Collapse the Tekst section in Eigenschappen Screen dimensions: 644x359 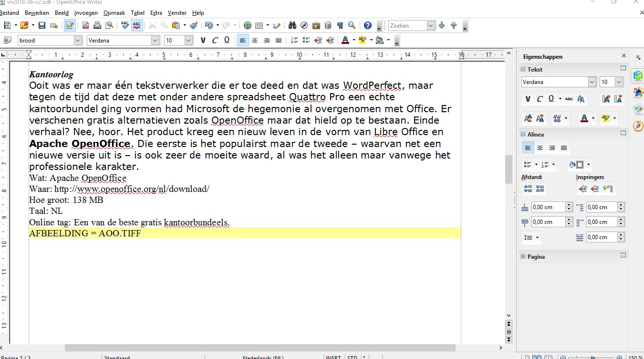[x=523, y=69]
